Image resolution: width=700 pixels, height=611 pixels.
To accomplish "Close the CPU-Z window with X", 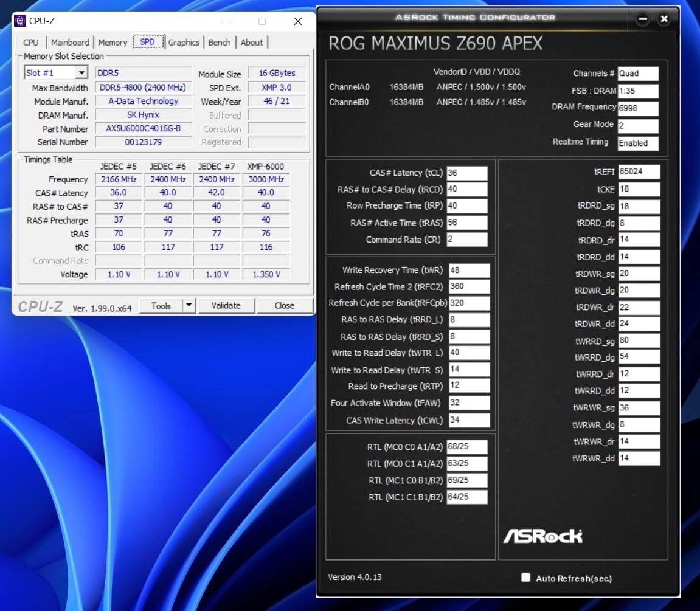I will [x=297, y=21].
